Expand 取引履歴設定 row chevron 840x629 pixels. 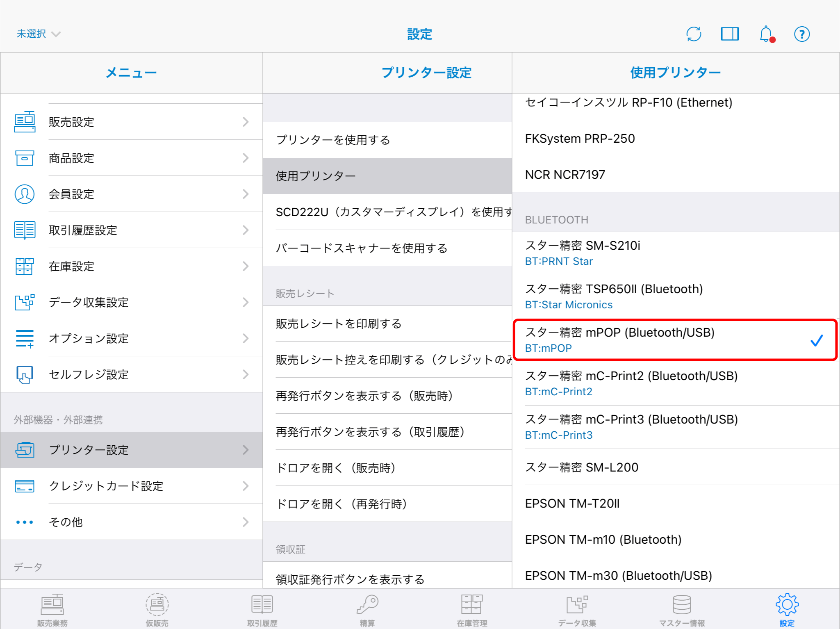pyautogui.click(x=246, y=230)
